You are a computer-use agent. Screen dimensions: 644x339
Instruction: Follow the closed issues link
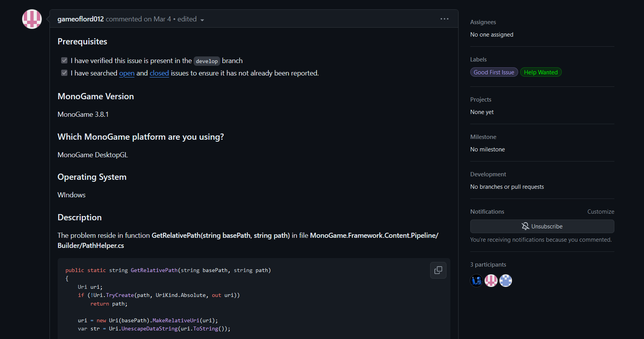point(159,73)
